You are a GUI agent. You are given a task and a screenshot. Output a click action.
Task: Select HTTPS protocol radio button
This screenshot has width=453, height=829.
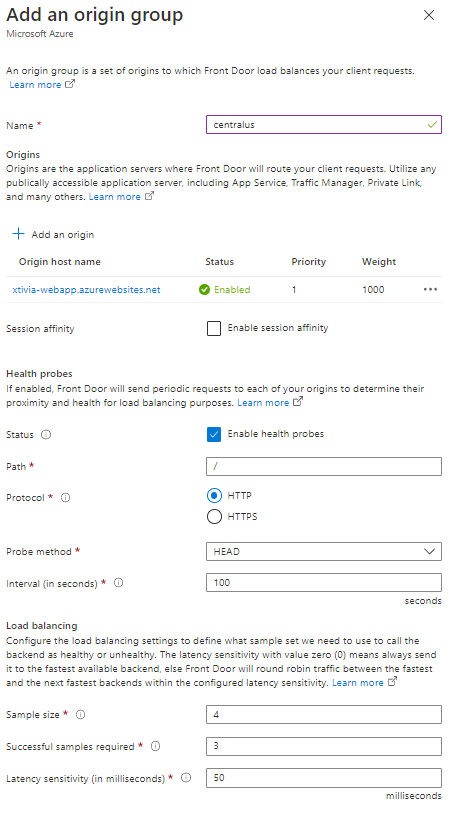click(x=214, y=517)
